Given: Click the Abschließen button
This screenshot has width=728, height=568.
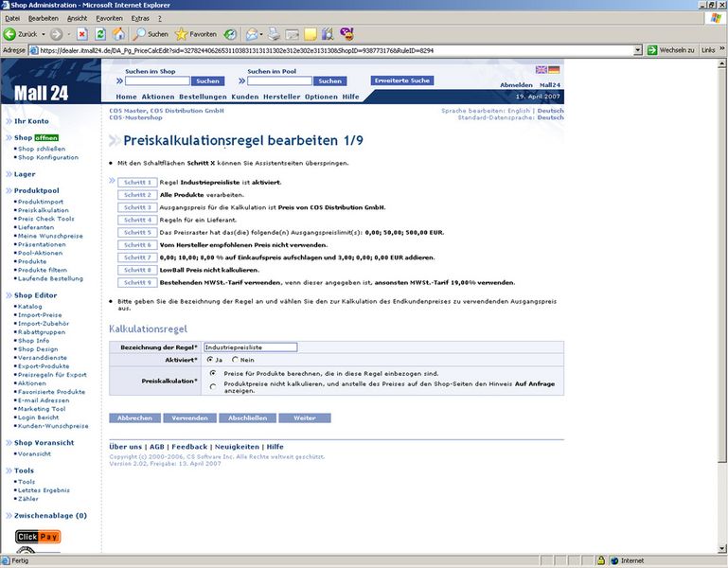Looking at the screenshot, I should point(247,418).
